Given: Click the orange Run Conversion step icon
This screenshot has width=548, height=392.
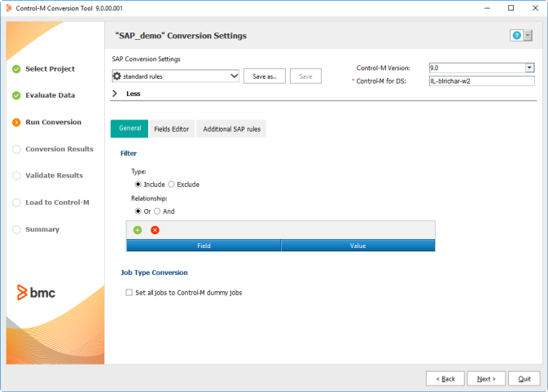Looking at the screenshot, I should (x=16, y=122).
